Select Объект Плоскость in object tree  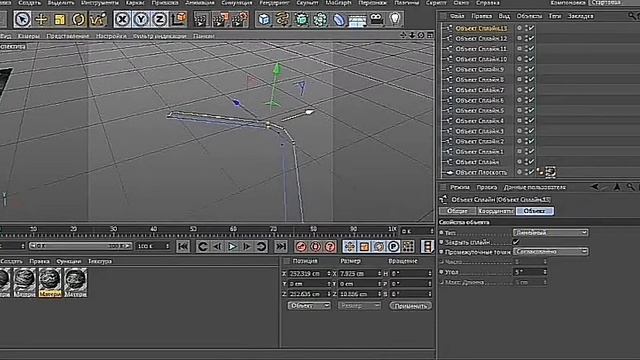[481, 172]
